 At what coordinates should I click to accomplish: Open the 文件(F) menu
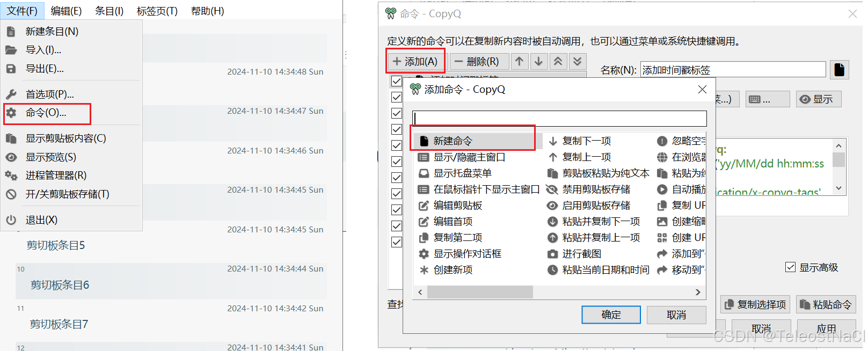(x=22, y=11)
